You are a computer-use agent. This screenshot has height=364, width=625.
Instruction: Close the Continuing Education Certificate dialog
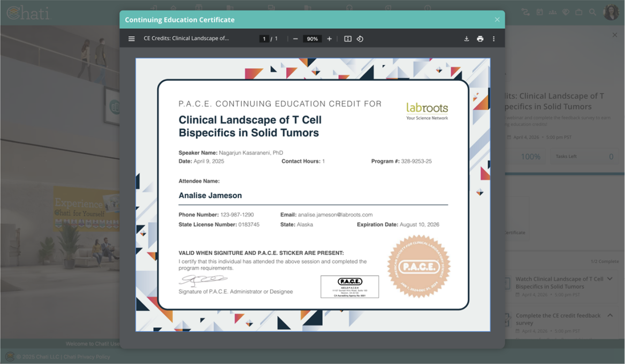(497, 20)
